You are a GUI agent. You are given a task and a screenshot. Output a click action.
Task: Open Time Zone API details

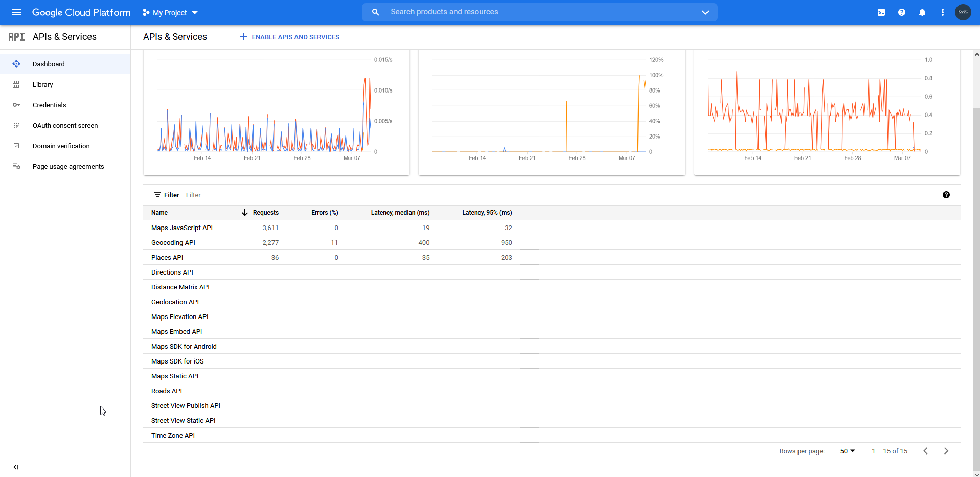point(173,436)
